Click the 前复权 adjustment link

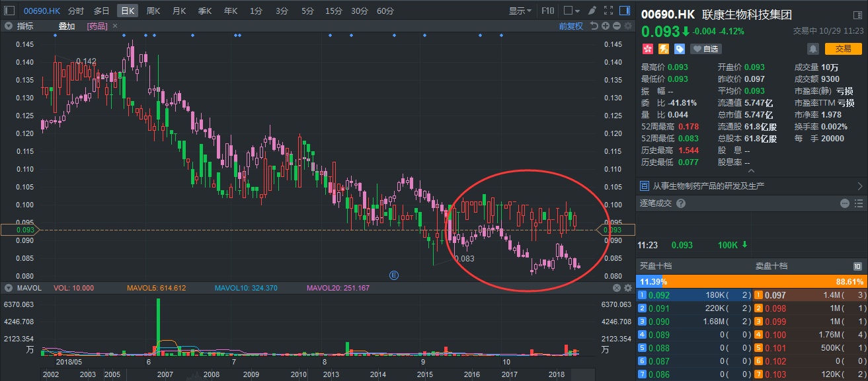[571, 26]
